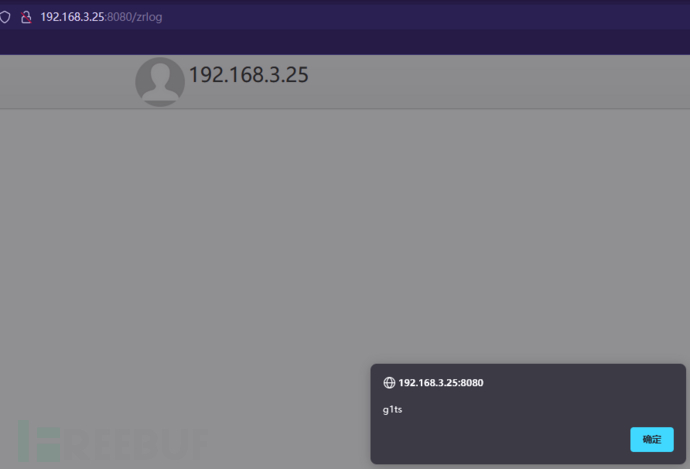Image resolution: width=690 pixels, height=469 pixels.
Task: Open the 192.168.3.25 blog title link
Action: [x=249, y=75]
